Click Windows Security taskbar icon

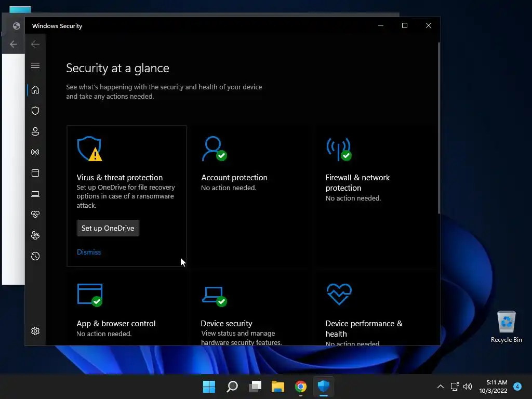tap(324, 387)
